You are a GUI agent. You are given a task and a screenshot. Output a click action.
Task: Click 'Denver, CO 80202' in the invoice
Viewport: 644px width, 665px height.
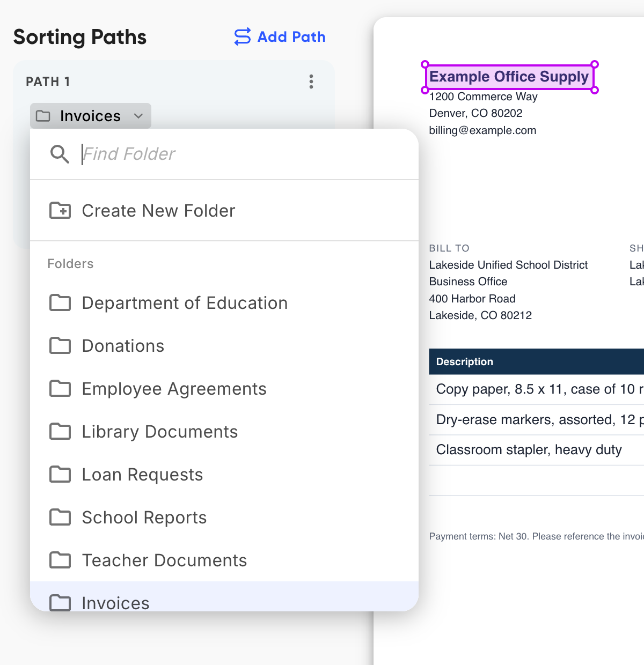[x=475, y=113]
